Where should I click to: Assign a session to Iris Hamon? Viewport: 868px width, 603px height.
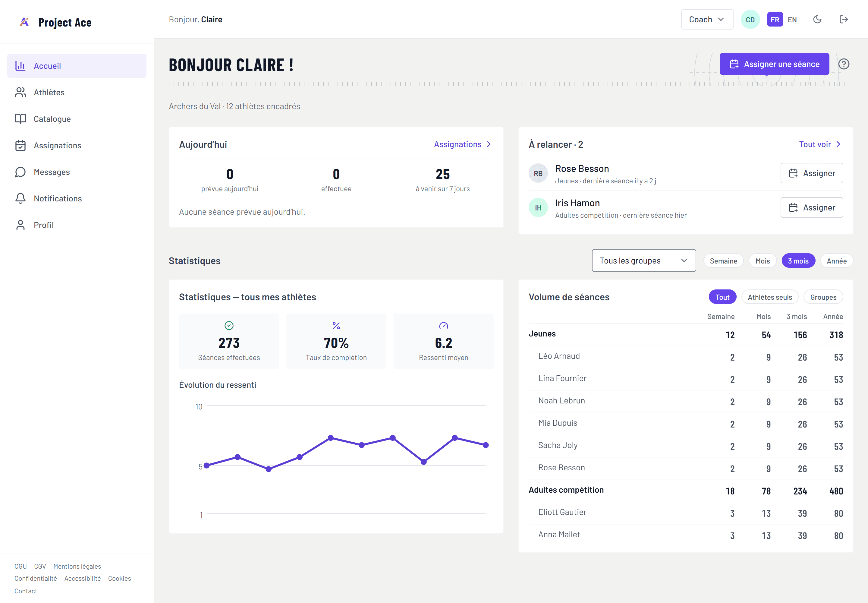coord(811,207)
